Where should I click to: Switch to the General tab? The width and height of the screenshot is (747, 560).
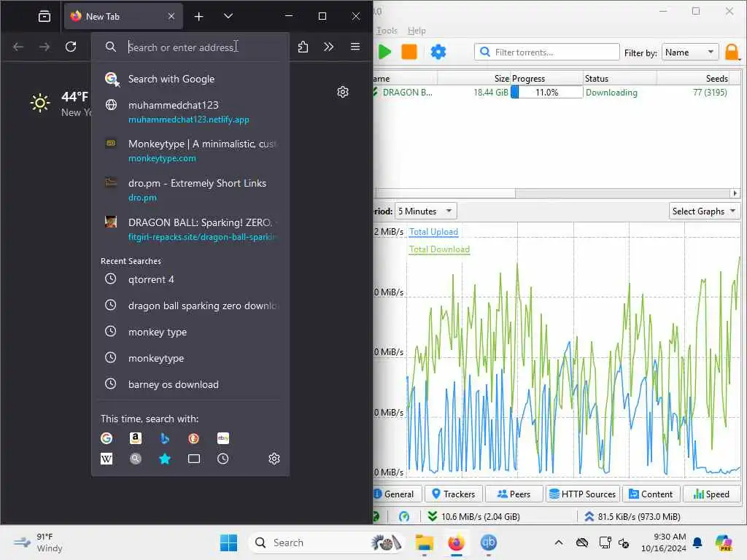pyautogui.click(x=397, y=494)
